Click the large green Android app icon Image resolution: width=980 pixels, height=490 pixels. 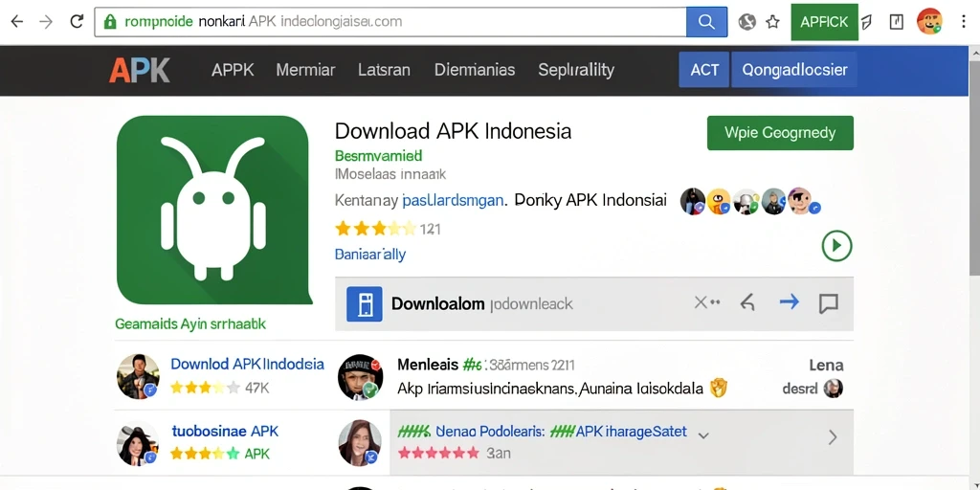tap(214, 210)
